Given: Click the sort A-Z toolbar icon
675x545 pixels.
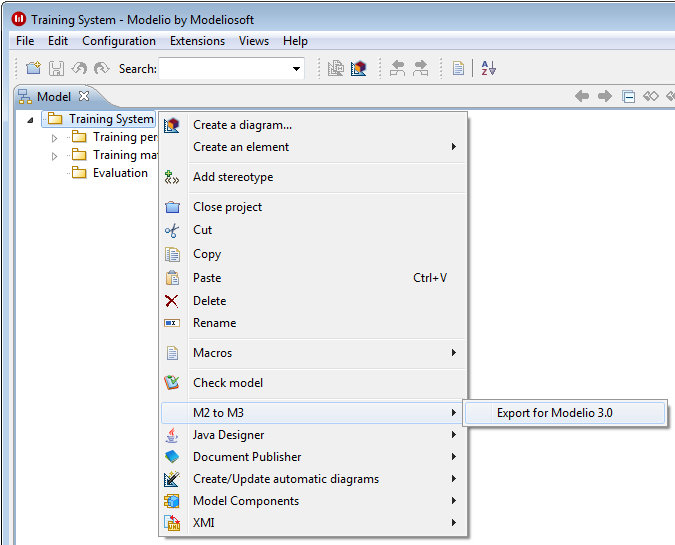Looking at the screenshot, I should tap(488, 68).
